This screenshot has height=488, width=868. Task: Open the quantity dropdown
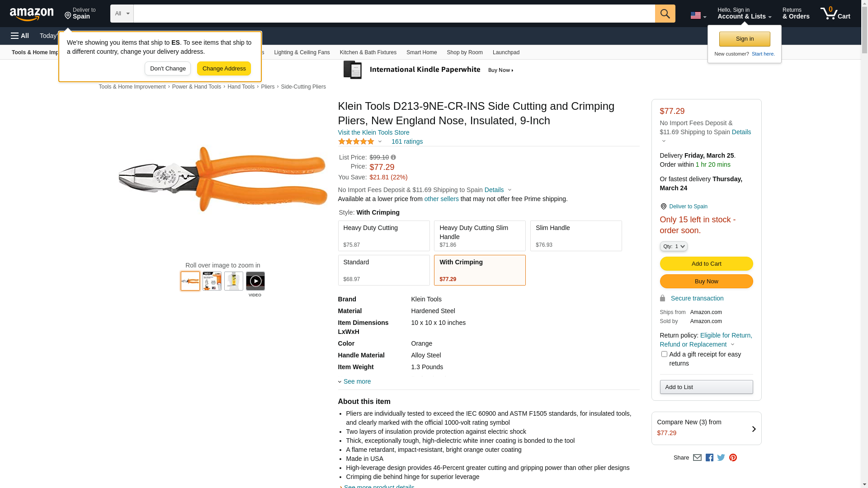tap(673, 246)
